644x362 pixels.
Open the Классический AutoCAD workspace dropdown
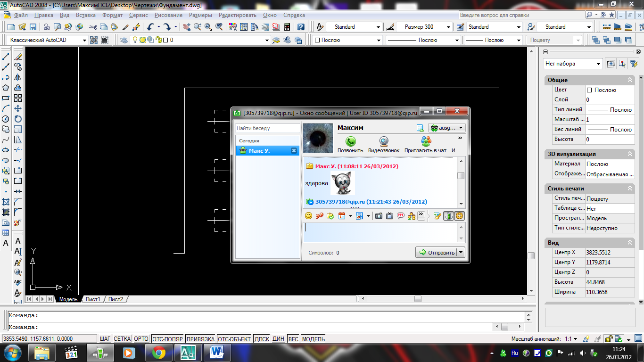tap(84, 40)
